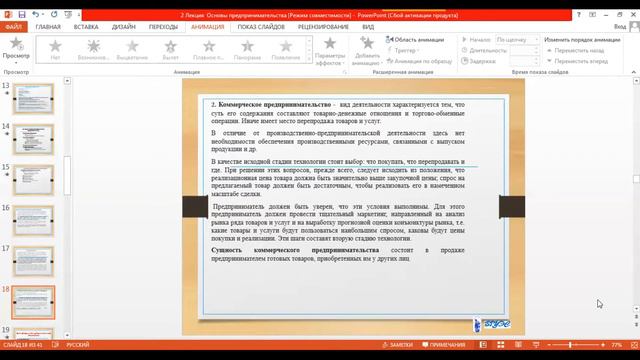Image resolution: width=640 pixels, height=360 pixels.
Task: Fit slide to current window icon
Action: pos(634,345)
